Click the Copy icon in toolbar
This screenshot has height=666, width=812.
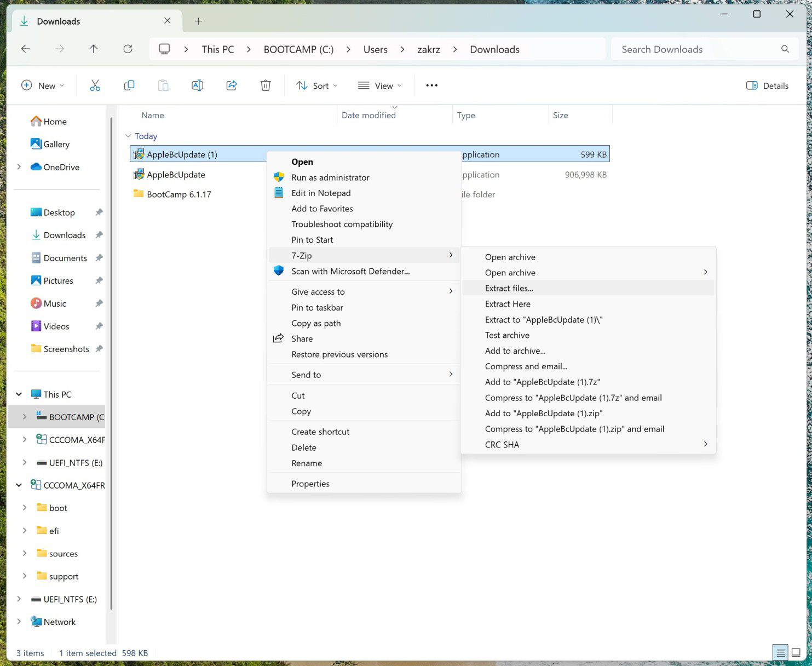pyautogui.click(x=129, y=85)
